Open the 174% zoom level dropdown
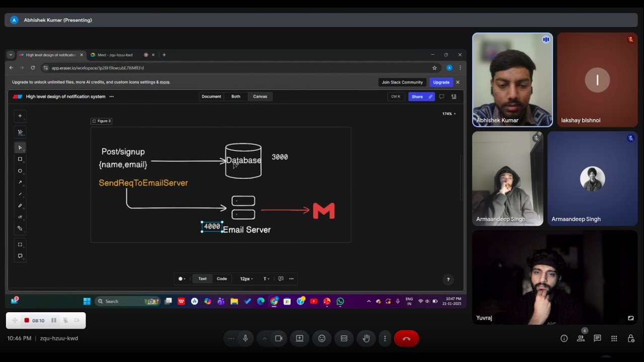 tap(449, 114)
